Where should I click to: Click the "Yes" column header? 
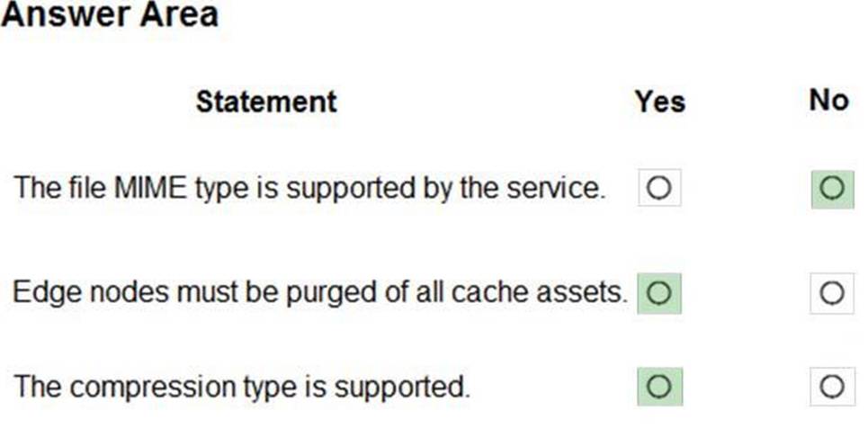pos(659,101)
